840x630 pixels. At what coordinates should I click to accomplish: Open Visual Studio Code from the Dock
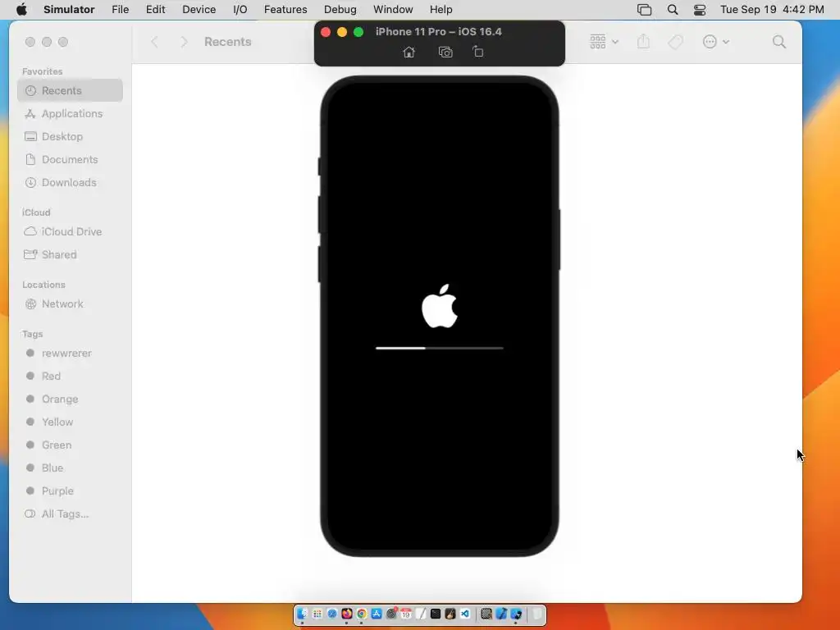click(465, 614)
